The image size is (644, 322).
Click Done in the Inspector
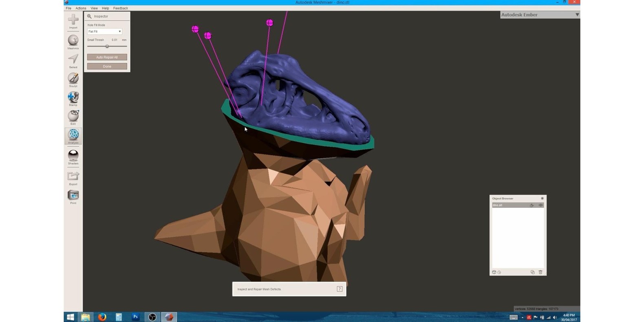(107, 66)
